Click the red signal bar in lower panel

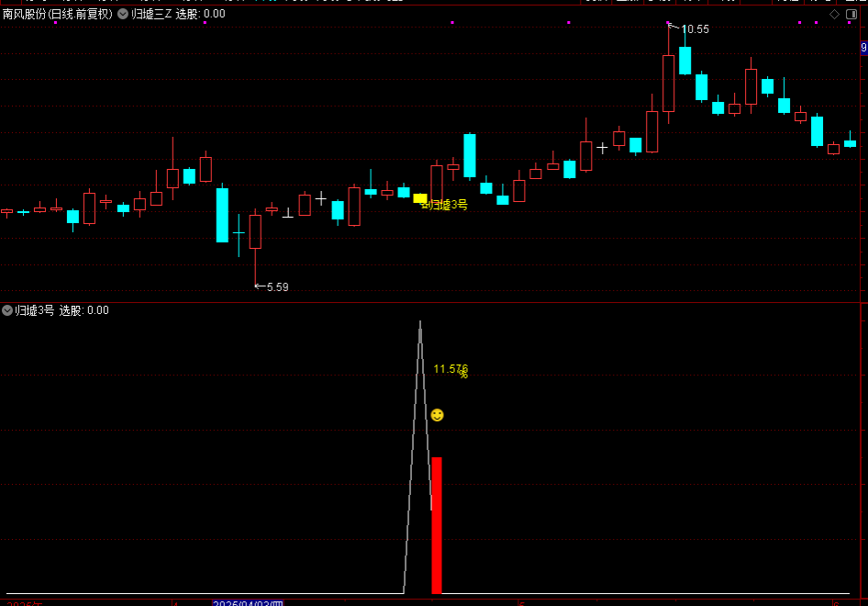pos(437,525)
